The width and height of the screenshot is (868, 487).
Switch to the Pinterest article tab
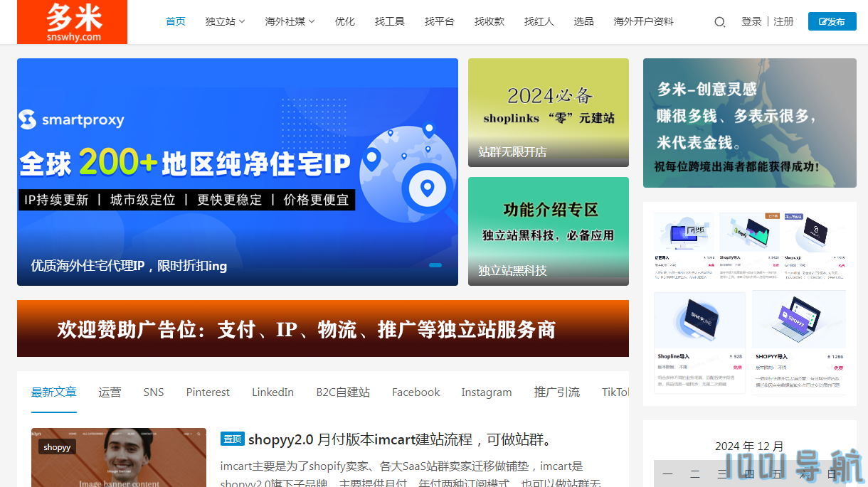pyautogui.click(x=208, y=392)
